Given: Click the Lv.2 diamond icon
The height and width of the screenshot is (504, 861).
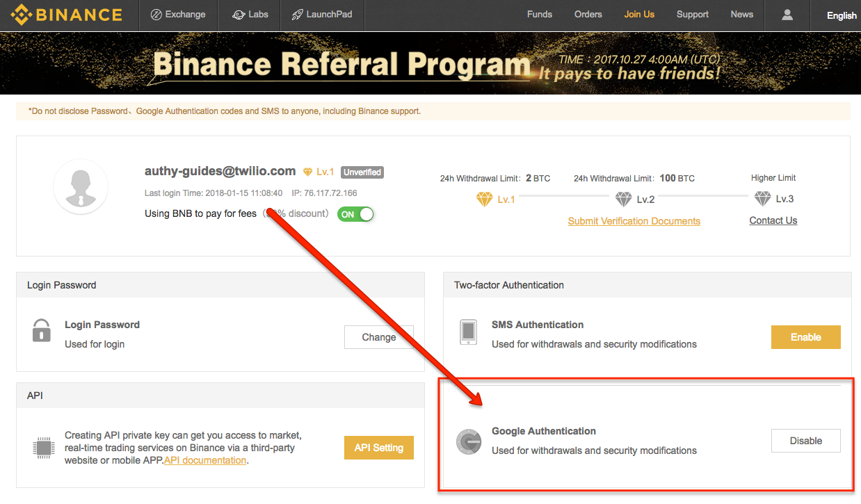Looking at the screenshot, I should coord(623,197).
